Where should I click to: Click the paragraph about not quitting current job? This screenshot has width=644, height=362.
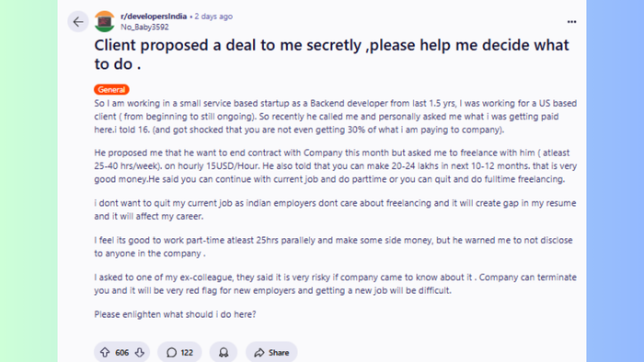pos(335,209)
